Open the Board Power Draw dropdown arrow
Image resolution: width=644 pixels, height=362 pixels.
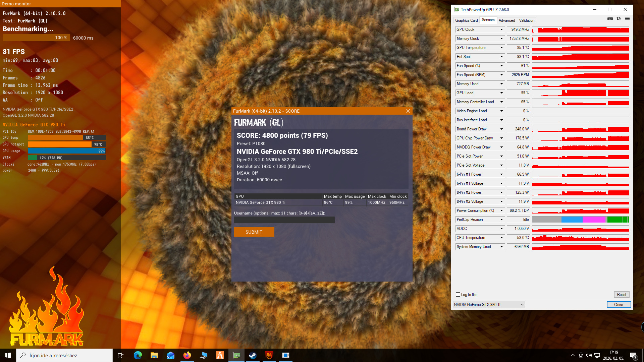(x=501, y=129)
